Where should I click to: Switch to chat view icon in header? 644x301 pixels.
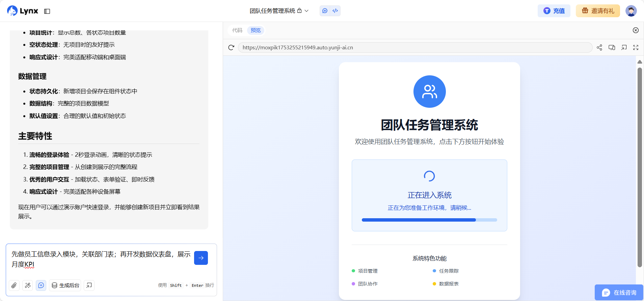325,11
